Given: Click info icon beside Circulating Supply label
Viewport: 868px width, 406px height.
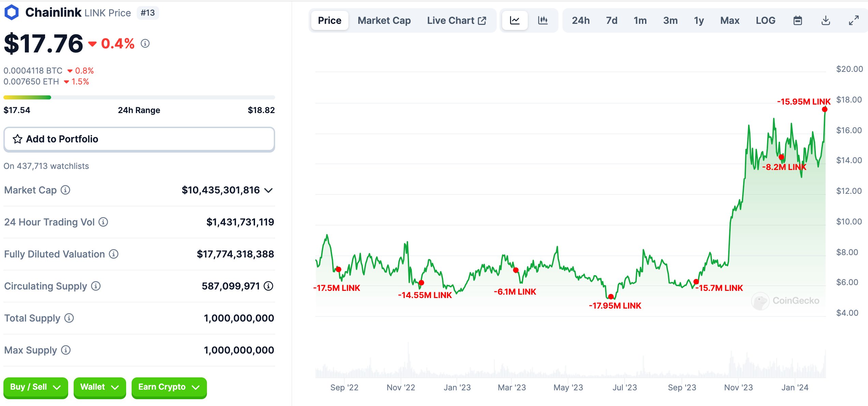Looking at the screenshot, I should [x=96, y=286].
